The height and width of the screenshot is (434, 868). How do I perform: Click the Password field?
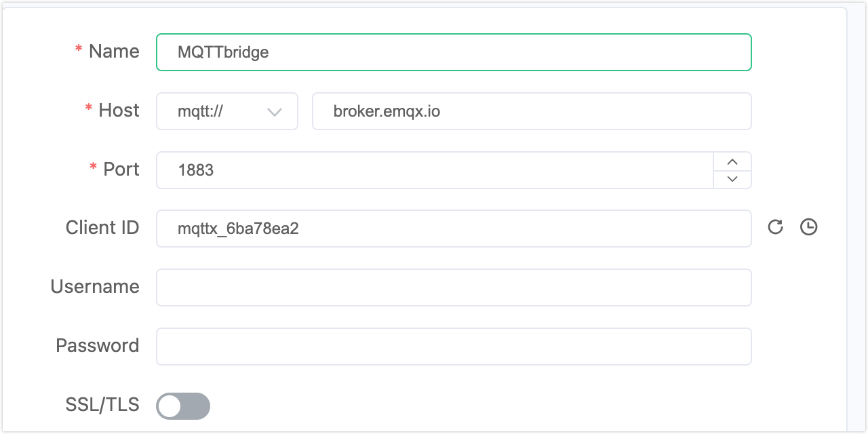point(454,346)
